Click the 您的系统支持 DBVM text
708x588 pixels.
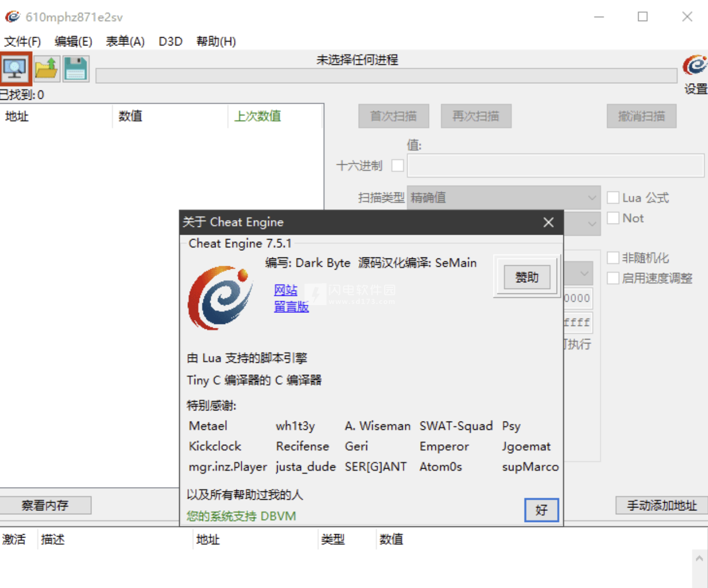click(x=241, y=516)
